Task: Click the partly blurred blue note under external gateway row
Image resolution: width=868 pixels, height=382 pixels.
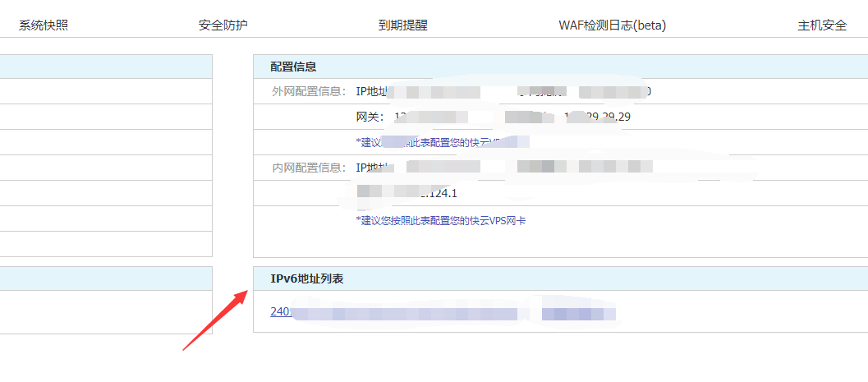Action: [443, 142]
